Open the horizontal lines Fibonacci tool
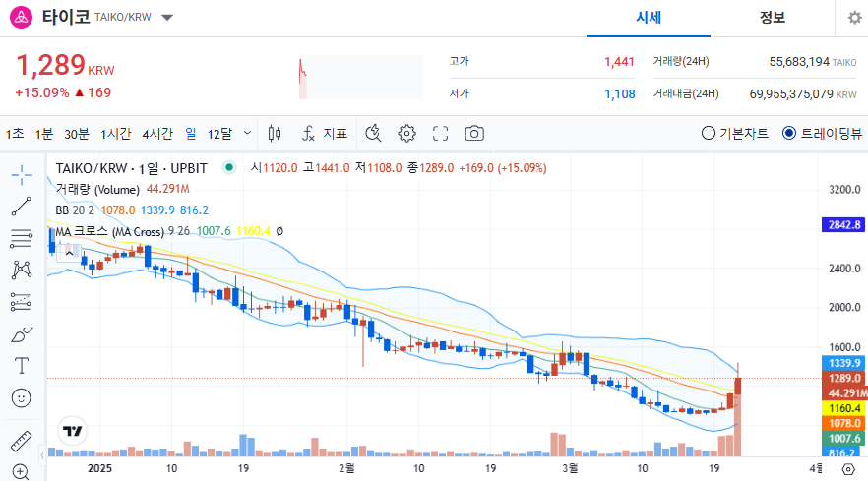868x481 pixels. pyautogui.click(x=22, y=239)
